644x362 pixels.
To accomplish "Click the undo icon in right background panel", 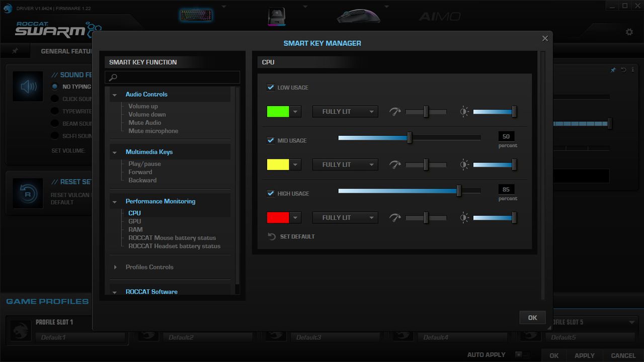I will pos(623,70).
